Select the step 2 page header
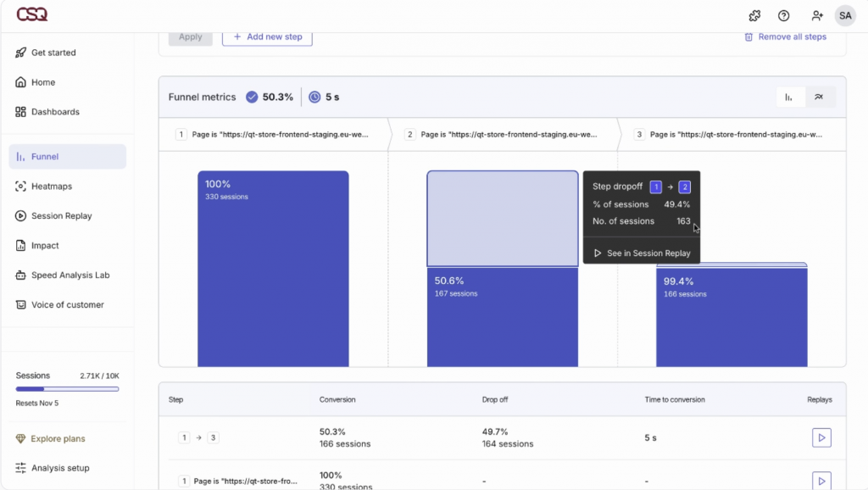868x490 pixels. 503,134
